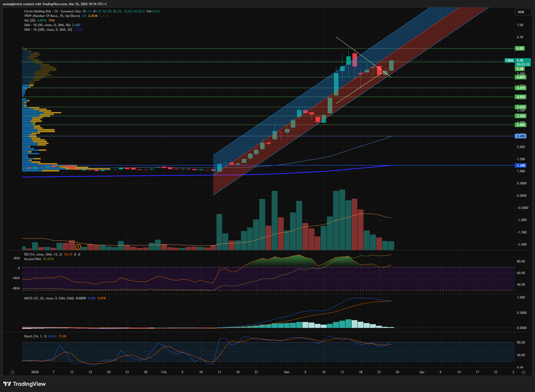Click the Stoch (14, 1, 3) legend

[x=35, y=336]
